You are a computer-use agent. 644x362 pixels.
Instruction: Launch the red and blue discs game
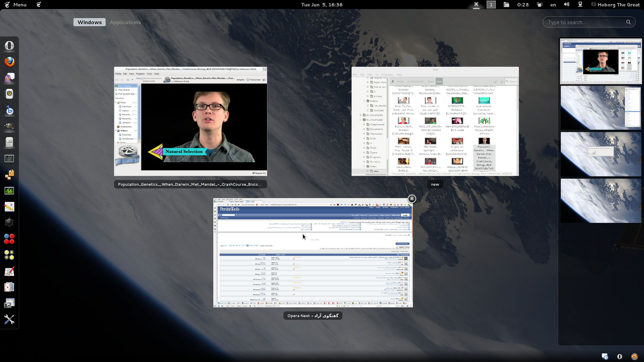9,239
